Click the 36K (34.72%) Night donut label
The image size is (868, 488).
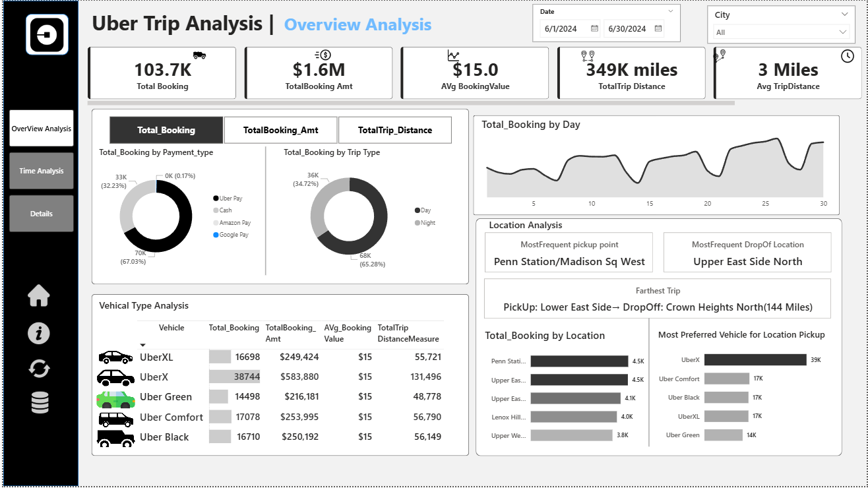[x=305, y=179]
